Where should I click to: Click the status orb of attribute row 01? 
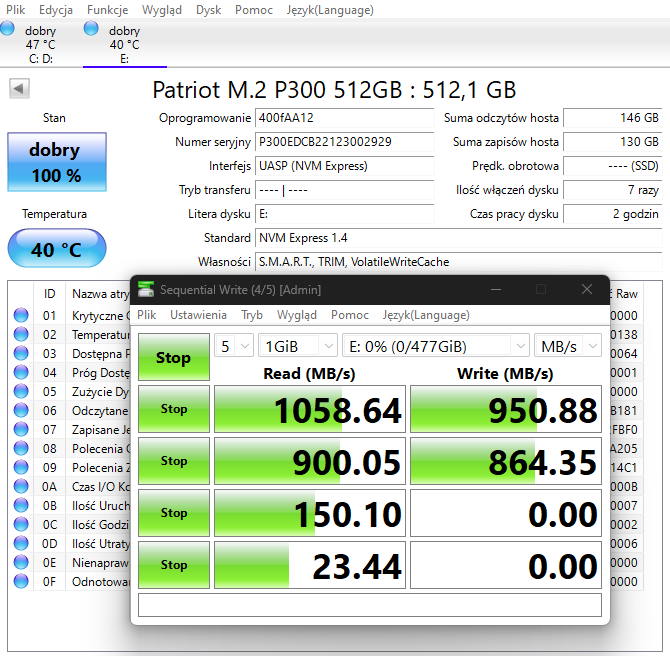click(x=21, y=316)
